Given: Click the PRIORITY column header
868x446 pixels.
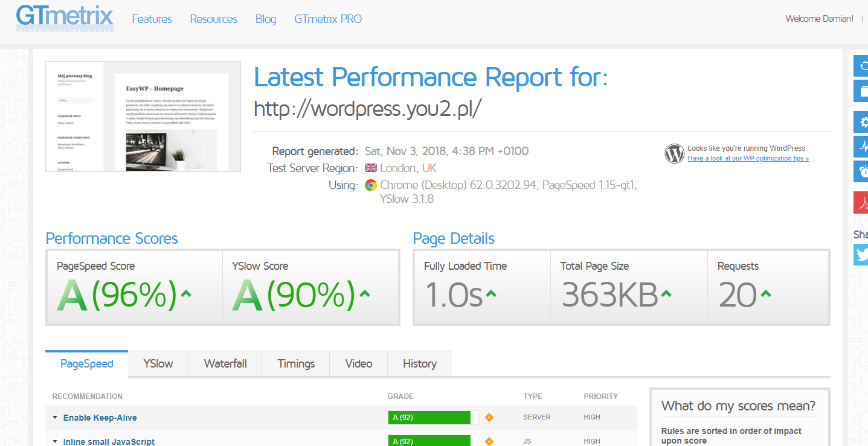Looking at the screenshot, I should [x=601, y=397].
